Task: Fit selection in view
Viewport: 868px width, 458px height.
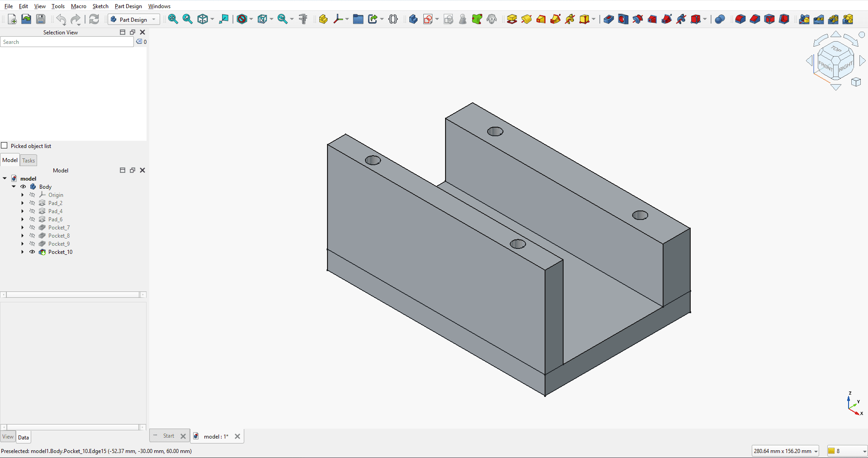Action: [x=187, y=19]
